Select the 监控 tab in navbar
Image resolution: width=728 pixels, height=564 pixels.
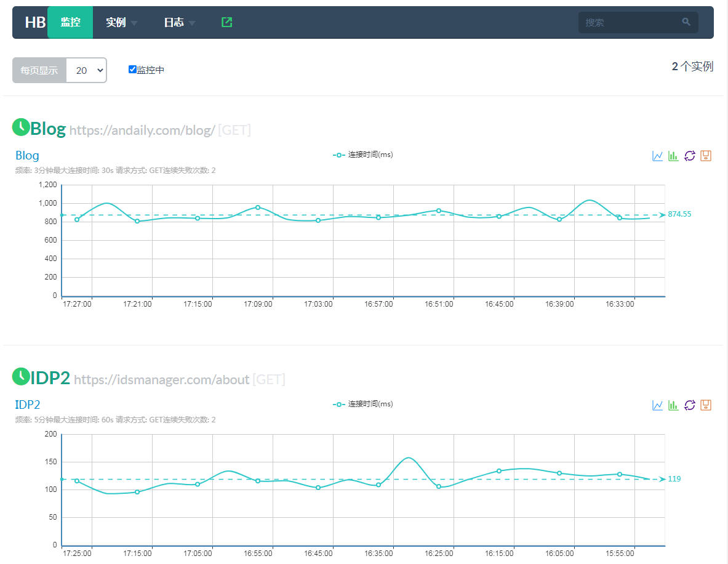tap(70, 23)
